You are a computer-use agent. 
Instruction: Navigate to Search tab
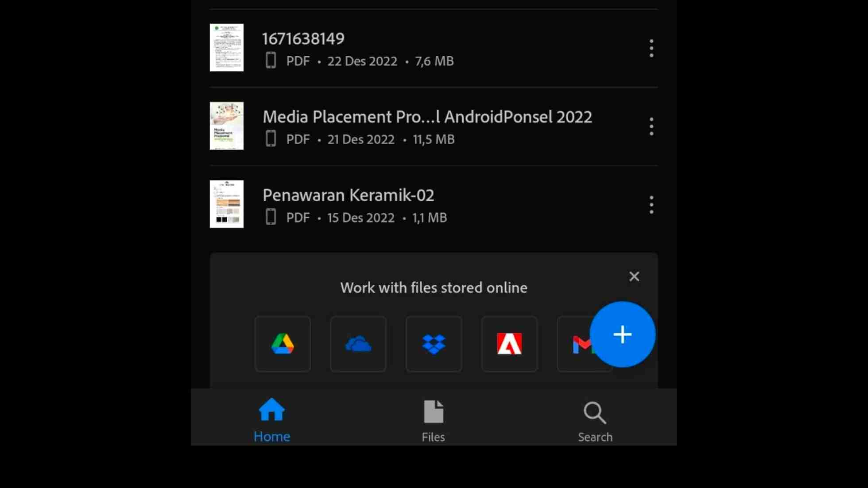tap(595, 421)
